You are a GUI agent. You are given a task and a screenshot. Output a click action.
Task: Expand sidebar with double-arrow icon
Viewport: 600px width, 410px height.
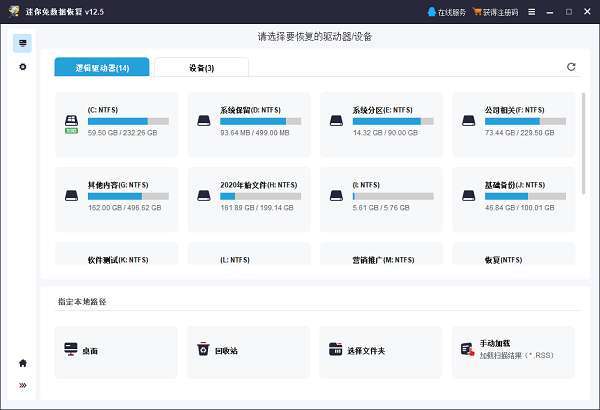[23, 385]
